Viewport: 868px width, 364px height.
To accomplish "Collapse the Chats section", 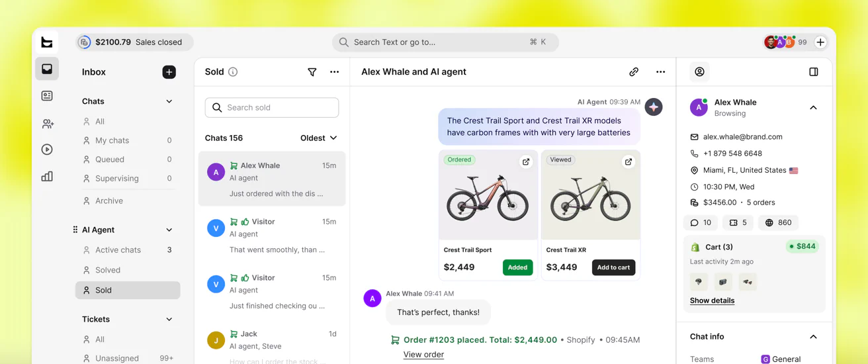I will pos(169,102).
